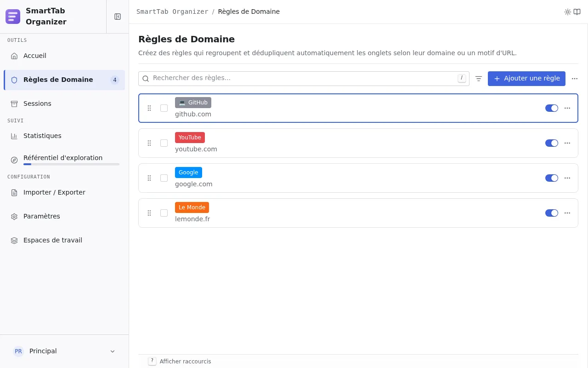588x368 pixels.
Task: Open the page-level more options menu
Action: tap(575, 79)
